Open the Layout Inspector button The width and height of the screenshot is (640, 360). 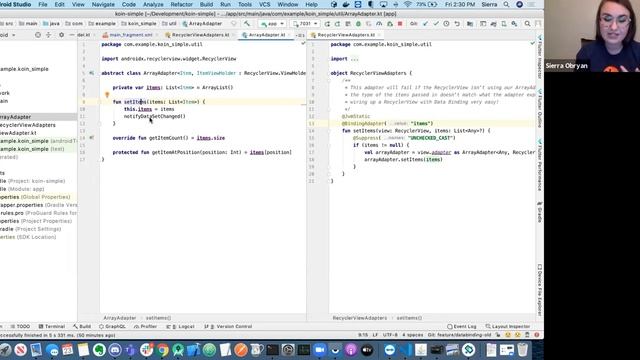pyautogui.click(x=507, y=327)
